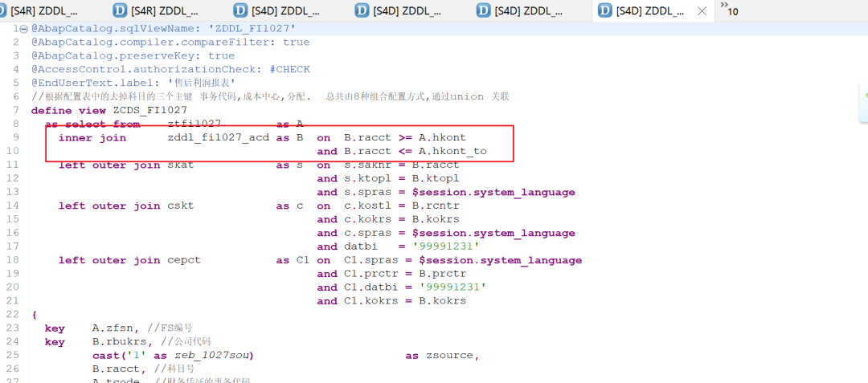Viewport: 868px width, 383px height.
Task: Select the active [S4D] ZDDL tab label
Action: point(652,10)
